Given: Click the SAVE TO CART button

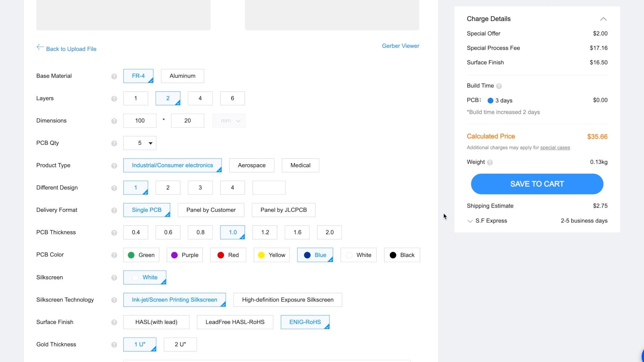Looking at the screenshot, I should [537, 184].
